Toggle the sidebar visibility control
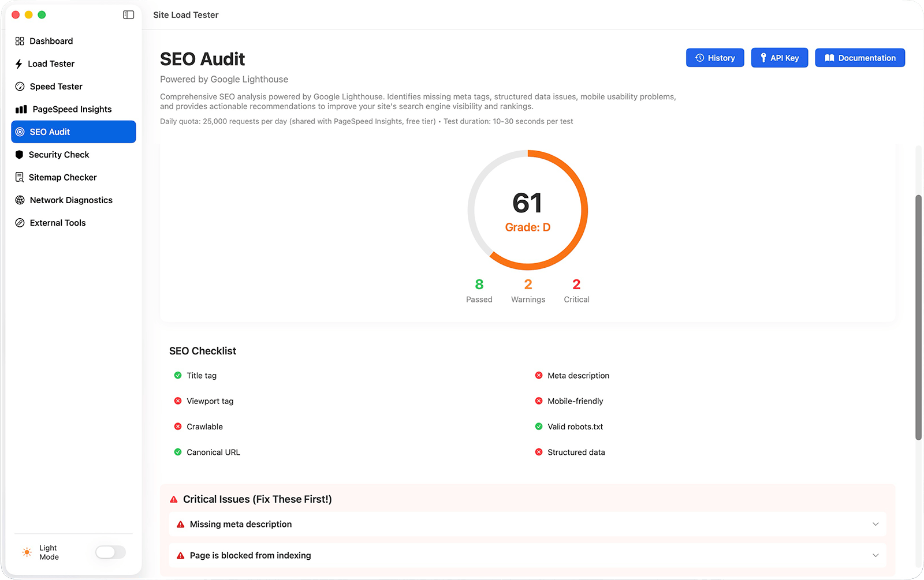Image resolution: width=924 pixels, height=580 pixels. pos(128,14)
